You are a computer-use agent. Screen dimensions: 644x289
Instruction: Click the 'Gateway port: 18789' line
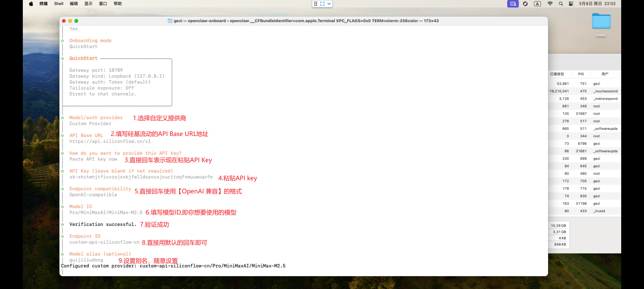96,70
